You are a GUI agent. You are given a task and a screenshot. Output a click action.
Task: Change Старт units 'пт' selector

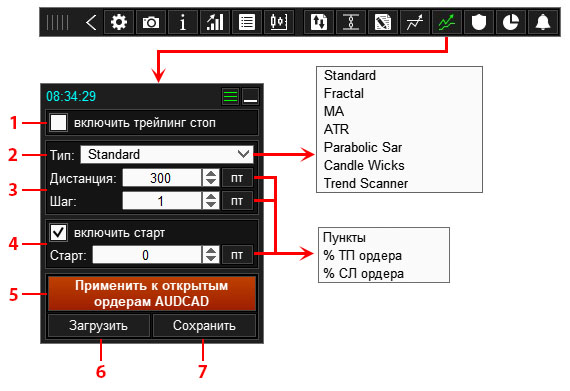pos(237,255)
